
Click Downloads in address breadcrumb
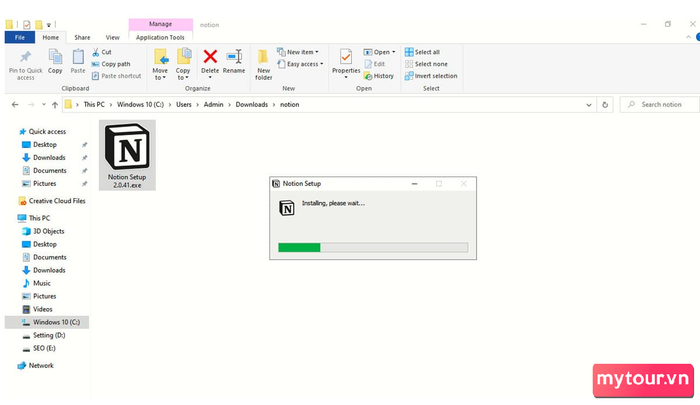pyautogui.click(x=252, y=104)
